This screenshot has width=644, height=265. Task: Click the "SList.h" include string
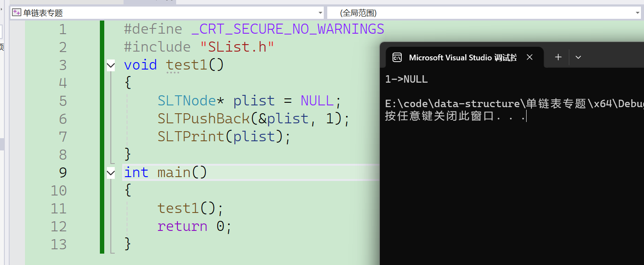[x=237, y=47]
